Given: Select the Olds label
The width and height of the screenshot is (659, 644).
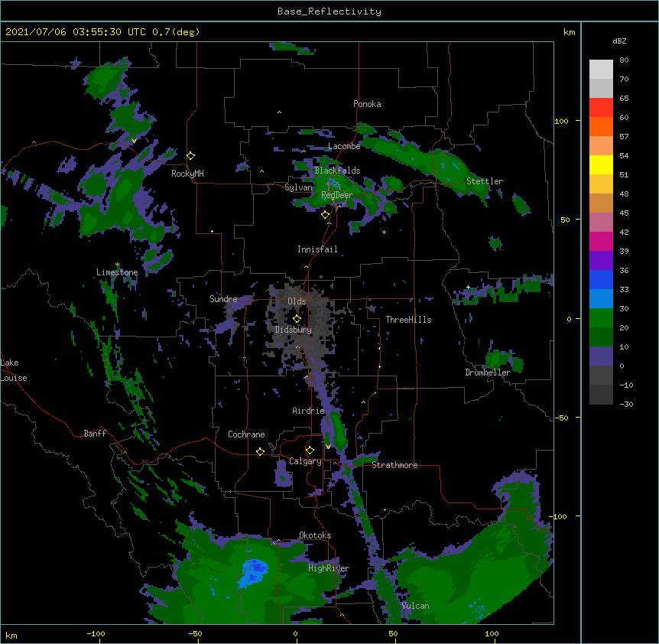Looking at the screenshot, I should (x=297, y=301).
